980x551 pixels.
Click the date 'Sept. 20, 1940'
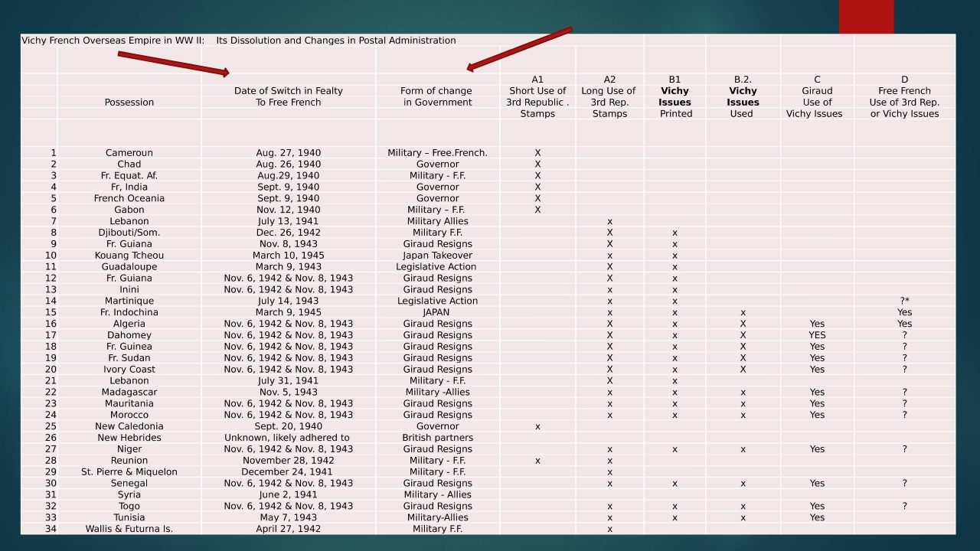pyautogui.click(x=289, y=427)
